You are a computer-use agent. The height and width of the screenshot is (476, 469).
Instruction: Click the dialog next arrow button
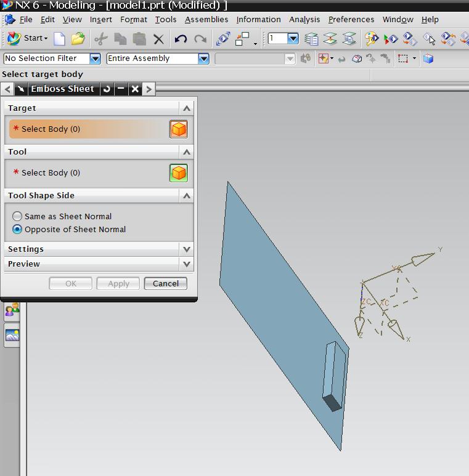pos(149,89)
